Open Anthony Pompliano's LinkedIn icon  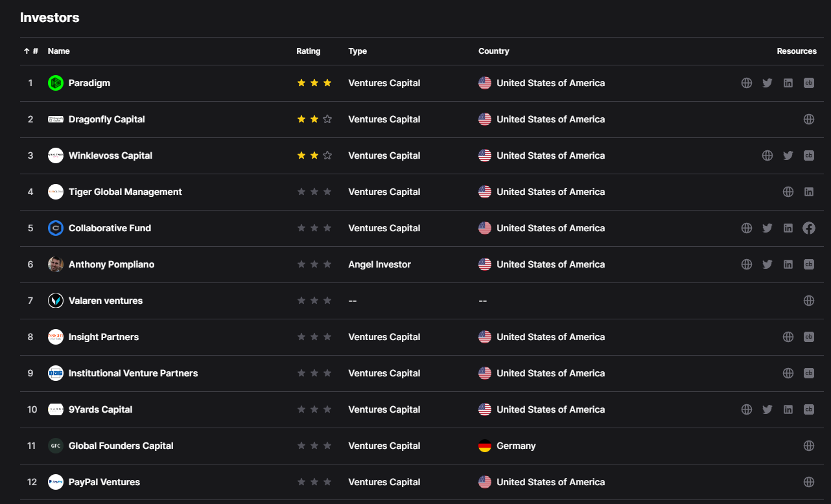point(788,264)
